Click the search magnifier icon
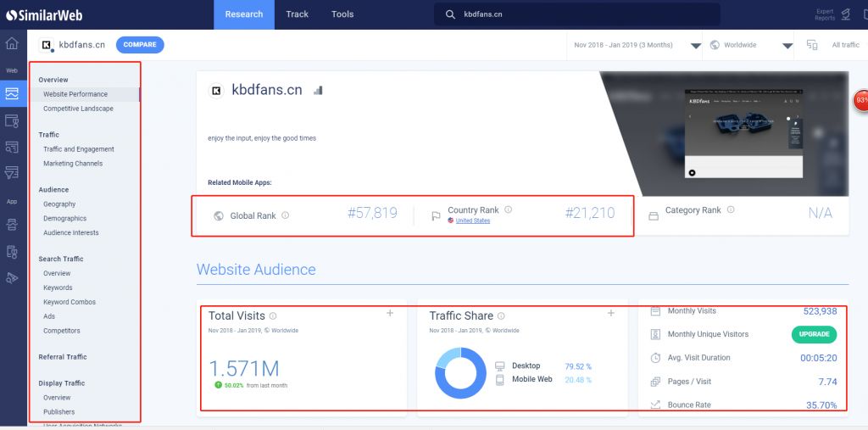The width and height of the screenshot is (868, 430). click(x=450, y=14)
